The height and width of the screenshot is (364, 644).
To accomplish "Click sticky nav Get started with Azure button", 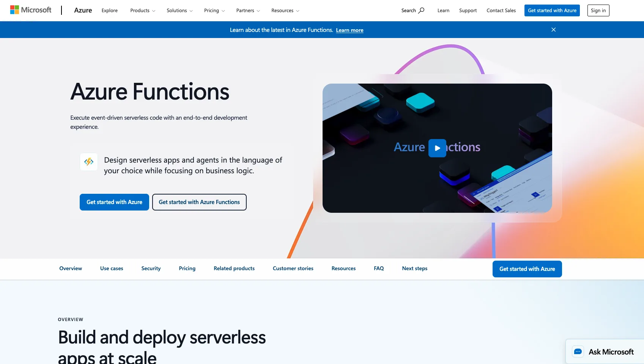I will click(x=527, y=269).
